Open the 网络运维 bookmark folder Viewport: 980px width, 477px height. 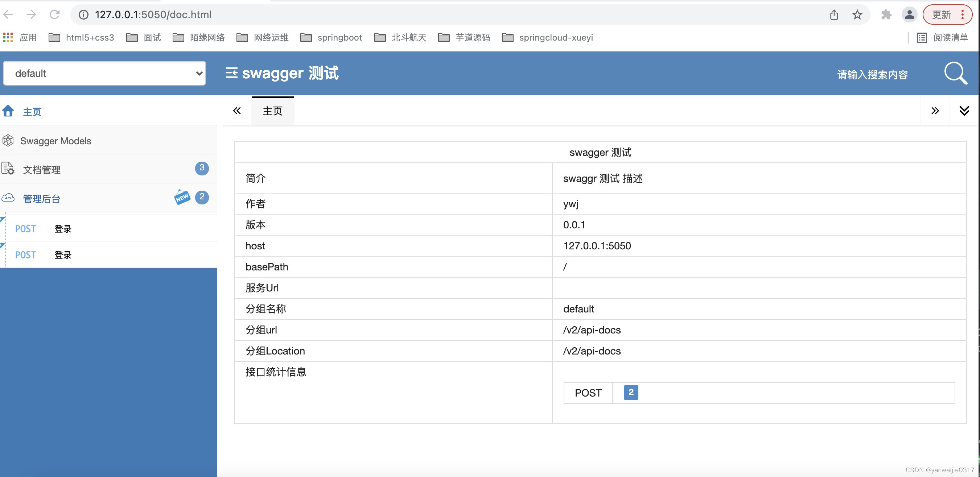coord(263,37)
